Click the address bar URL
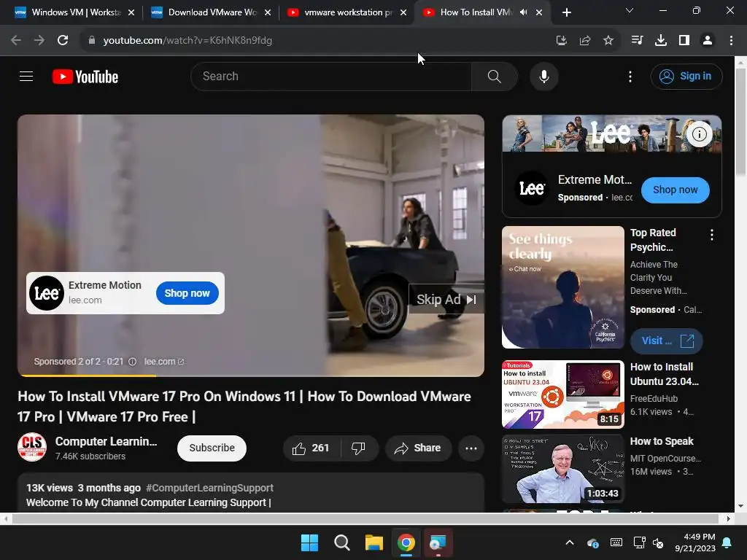 click(187, 41)
